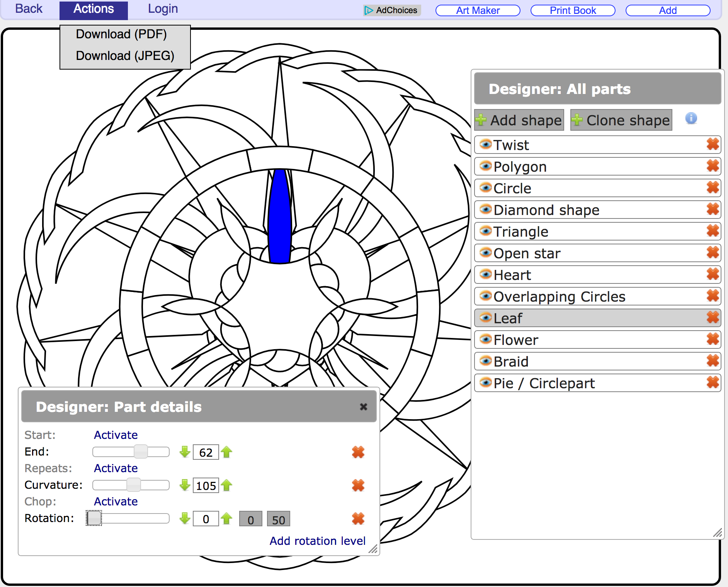Open the Login menu item
The height and width of the screenshot is (587, 728).
pos(163,9)
